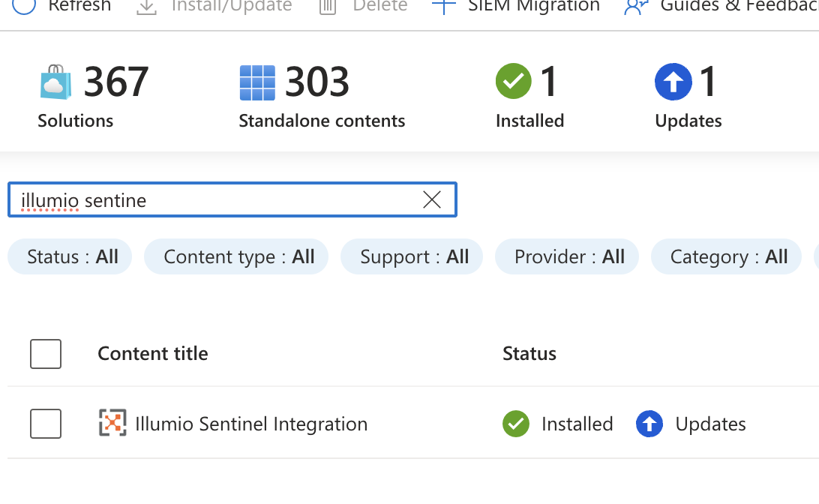Click the Standalone contents grid icon
Image resolution: width=819 pixels, height=504 pixels.
click(x=257, y=82)
